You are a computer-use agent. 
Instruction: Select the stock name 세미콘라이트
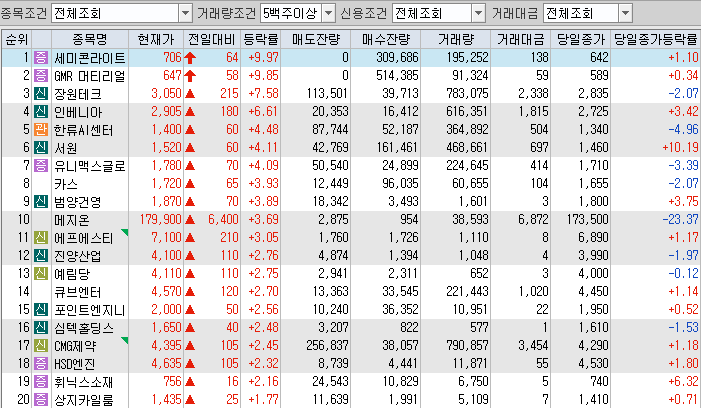coord(90,58)
